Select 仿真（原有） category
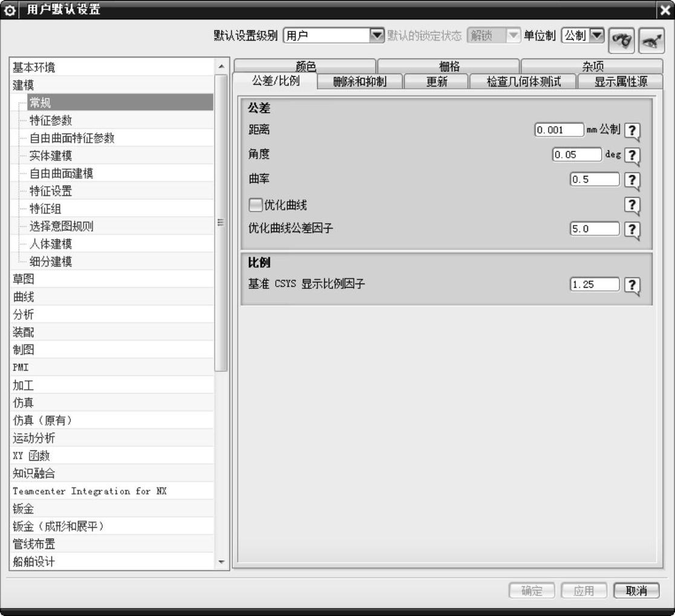The height and width of the screenshot is (616, 675). (x=111, y=420)
